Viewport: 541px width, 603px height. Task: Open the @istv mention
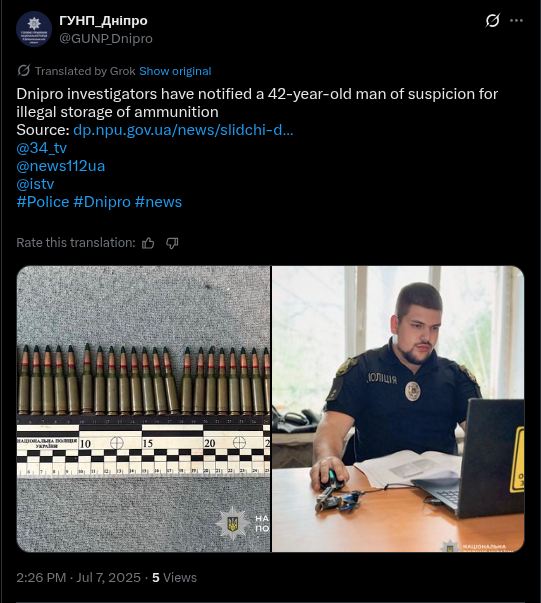35,184
